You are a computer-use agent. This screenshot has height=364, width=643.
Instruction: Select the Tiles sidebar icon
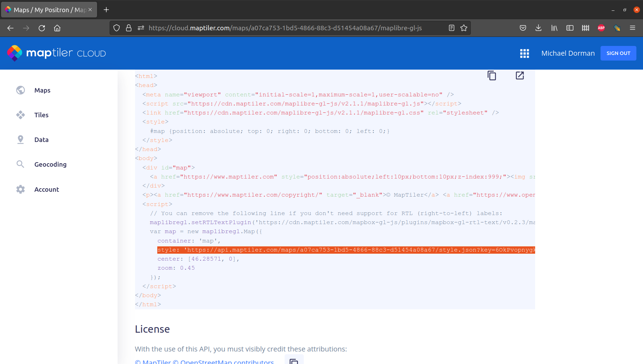tap(21, 115)
